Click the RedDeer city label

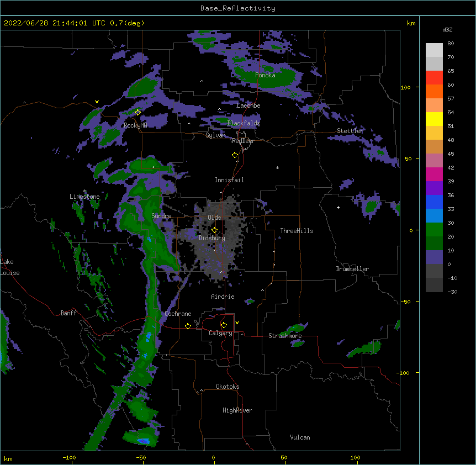[x=243, y=141]
